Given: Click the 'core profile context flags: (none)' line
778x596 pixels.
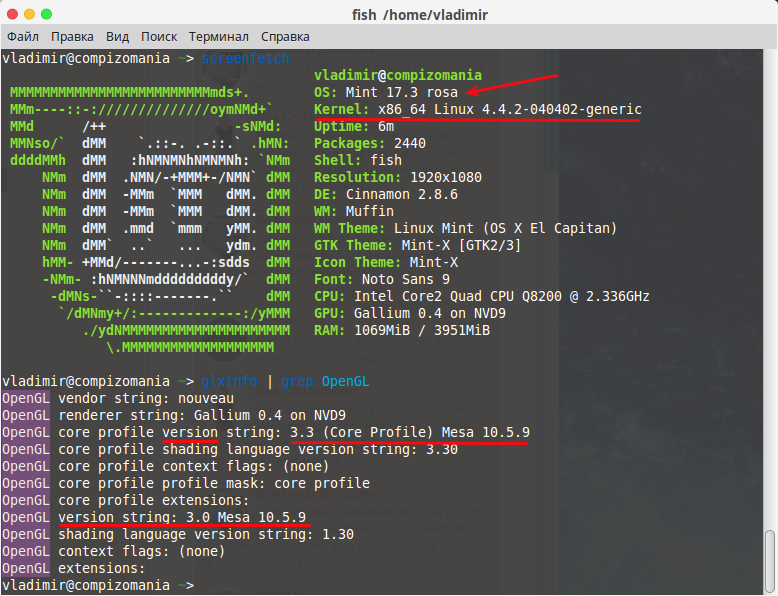Looking at the screenshot, I should click(x=166, y=466).
